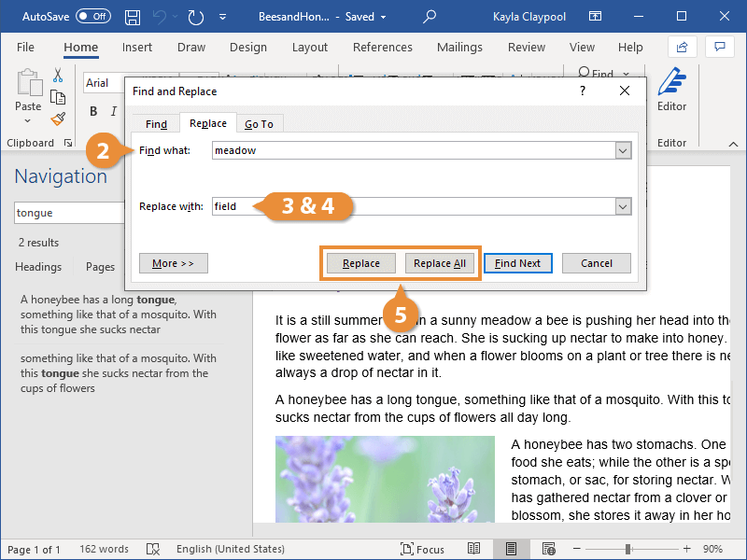The height and width of the screenshot is (560, 747).
Task: Click the Cut scissors icon
Action: click(58, 76)
